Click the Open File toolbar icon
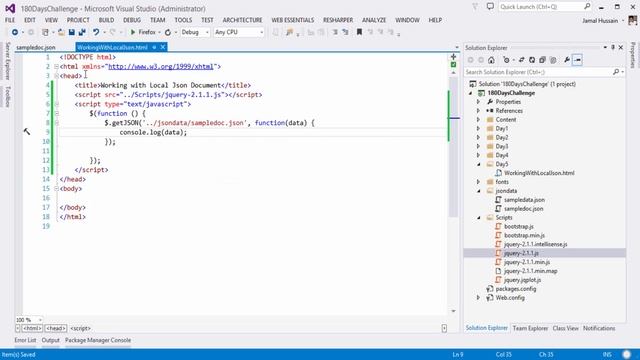Image resolution: width=640 pixels, height=360 pixels. coord(61,32)
